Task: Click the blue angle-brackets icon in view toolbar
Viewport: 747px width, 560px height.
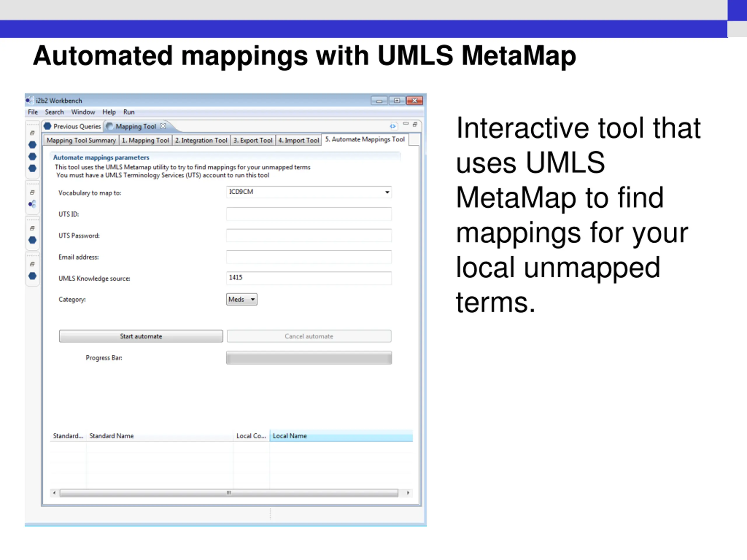Action: (393, 126)
